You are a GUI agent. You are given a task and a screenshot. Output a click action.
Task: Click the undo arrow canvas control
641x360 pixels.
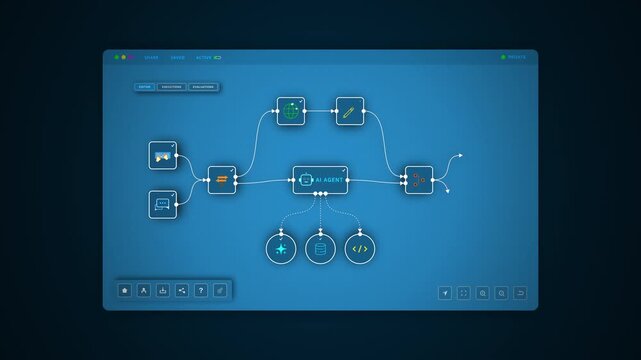pos(520,293)
